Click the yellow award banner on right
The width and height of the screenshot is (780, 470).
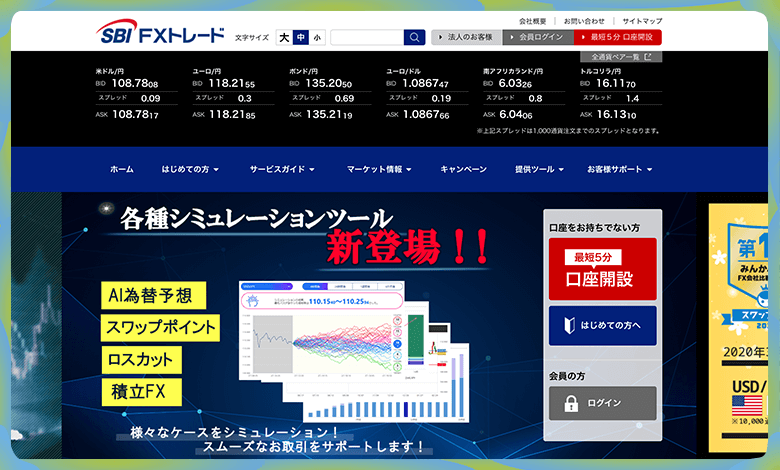738,328
